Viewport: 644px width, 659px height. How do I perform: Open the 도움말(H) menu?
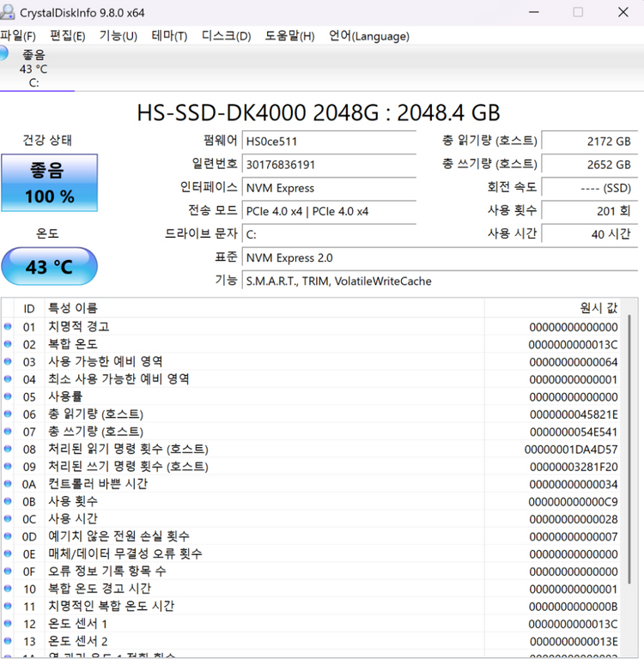click(x=289, y=36)
